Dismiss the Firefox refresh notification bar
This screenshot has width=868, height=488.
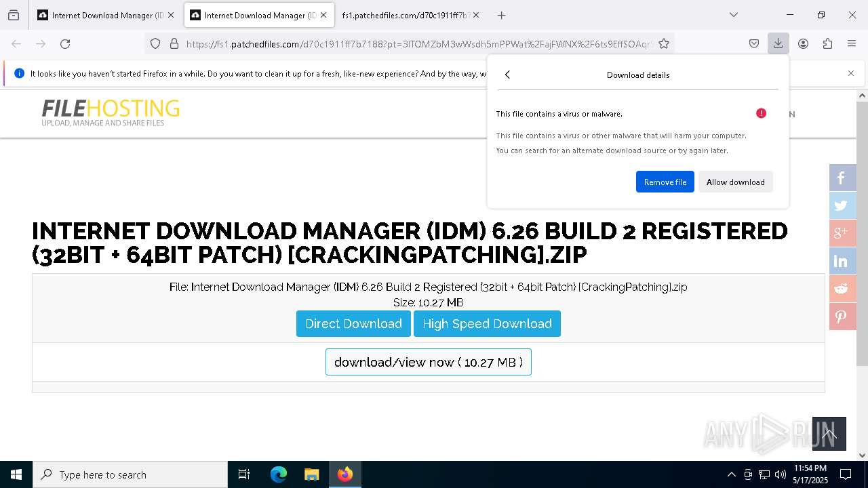(x=851, y=73)
